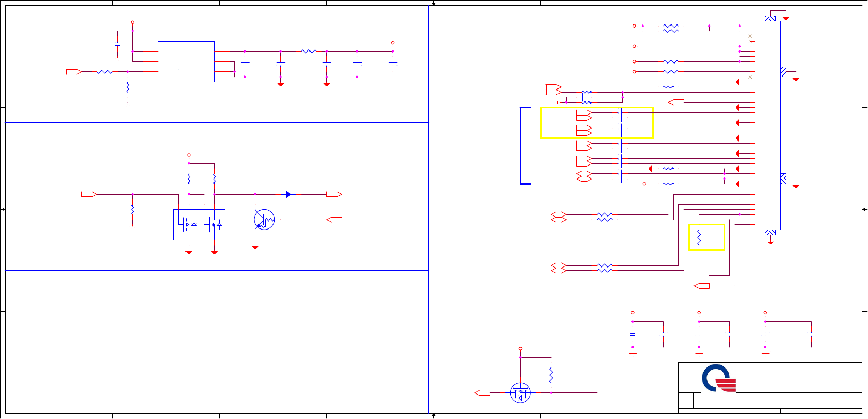Click the bottom mounting pad of connector

pos(770,232)
